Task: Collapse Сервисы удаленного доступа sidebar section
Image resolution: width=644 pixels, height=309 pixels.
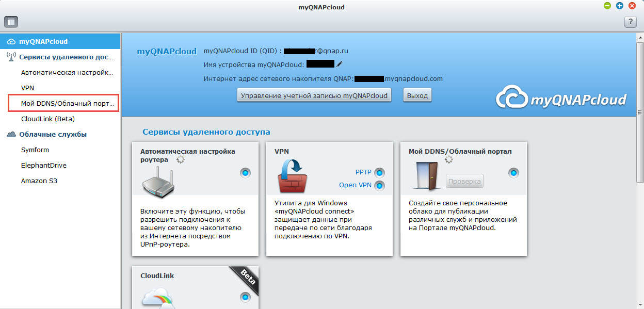Action: pos(60,57)
